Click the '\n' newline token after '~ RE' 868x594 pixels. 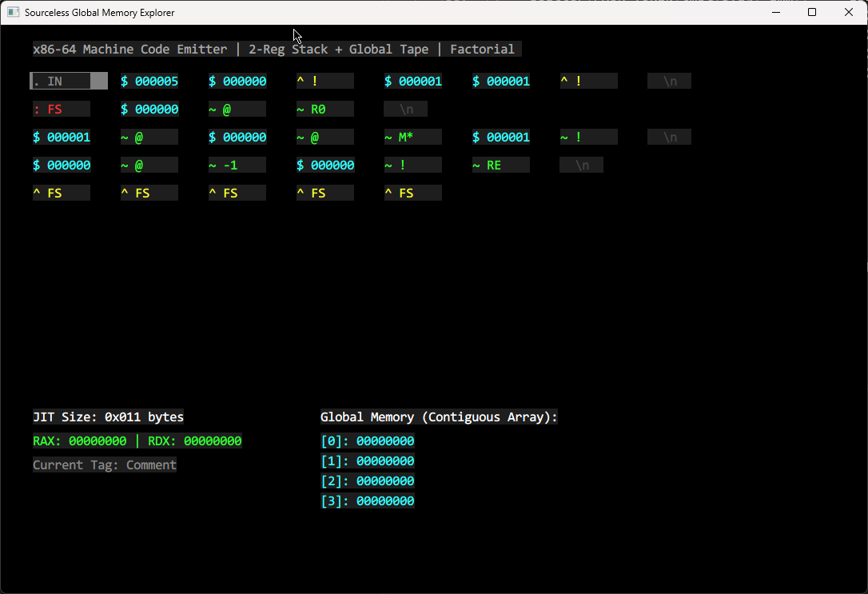582,165
